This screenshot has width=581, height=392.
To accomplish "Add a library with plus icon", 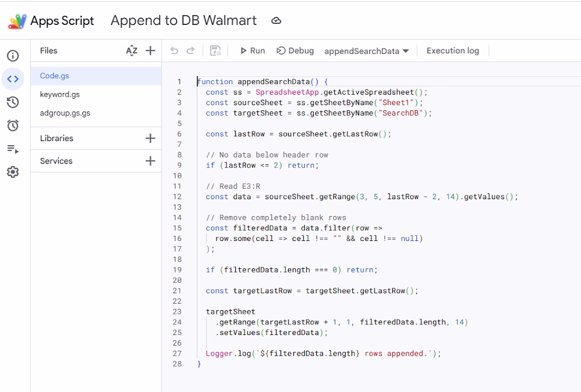I will click(151, 138).
